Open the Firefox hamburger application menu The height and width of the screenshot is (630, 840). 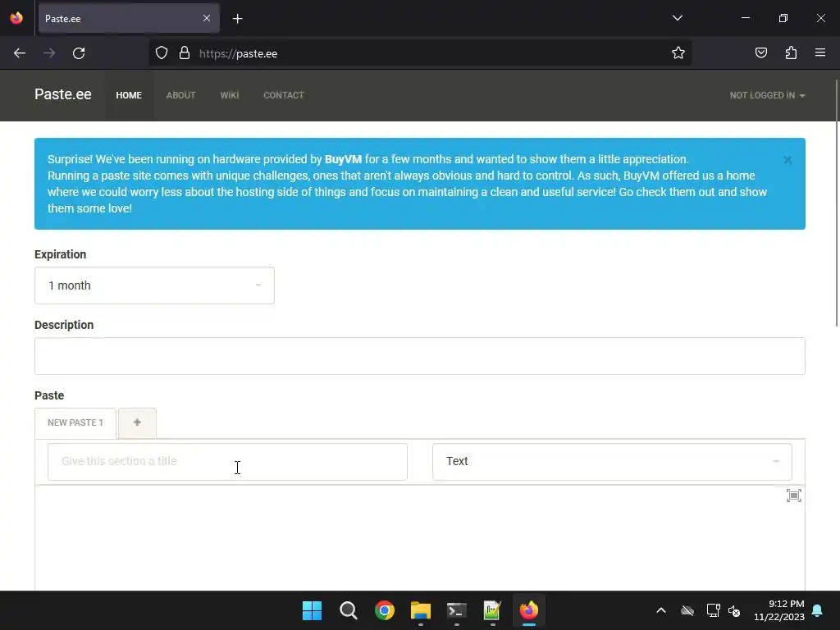pos(820,53)
